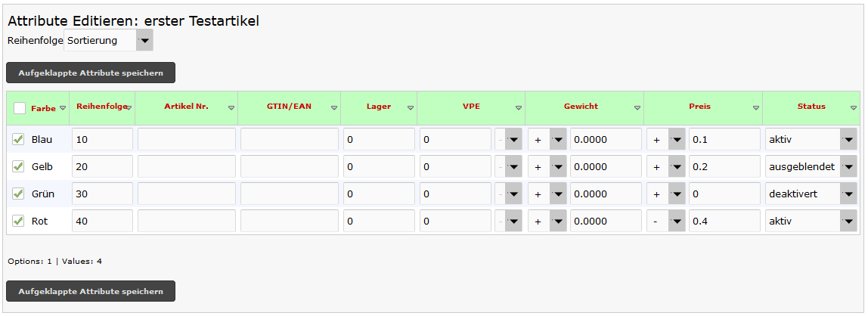Click bottom Aufgeklappte Attribute speichern button

click(91, 291)
